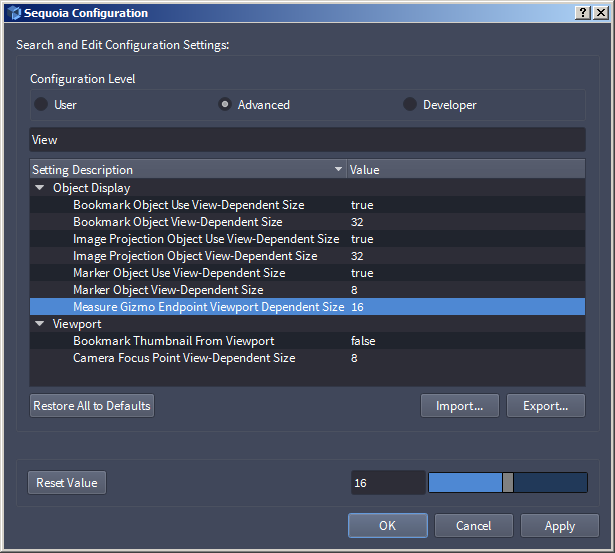Click 'true' value of Marker Object Use row

pos(362,273)
